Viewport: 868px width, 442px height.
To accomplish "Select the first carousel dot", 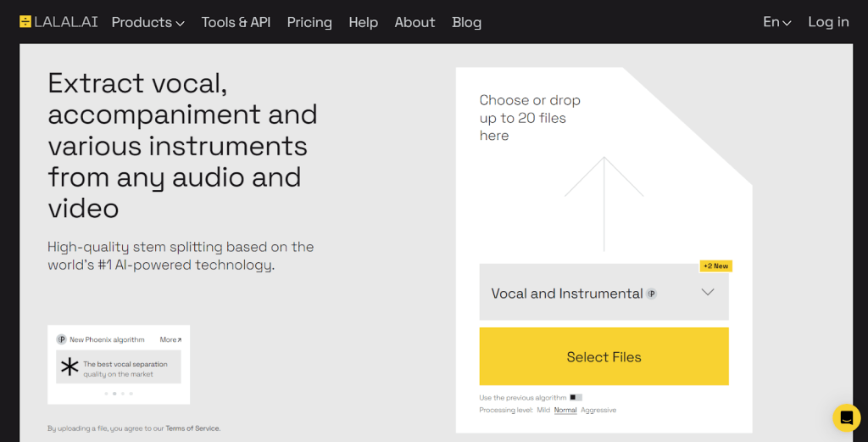I will pos(106,394).
